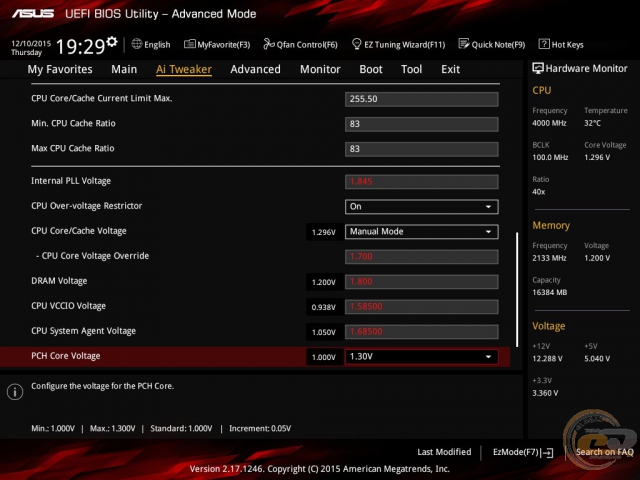Click the info icon beside help text
This screenshot has height=480, width=640.
(x=15, y=392)
